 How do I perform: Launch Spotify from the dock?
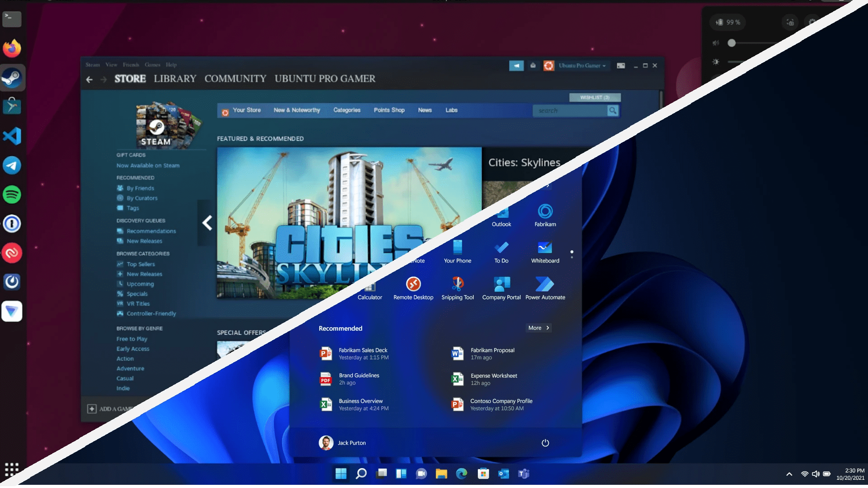[x=12, y=195]
